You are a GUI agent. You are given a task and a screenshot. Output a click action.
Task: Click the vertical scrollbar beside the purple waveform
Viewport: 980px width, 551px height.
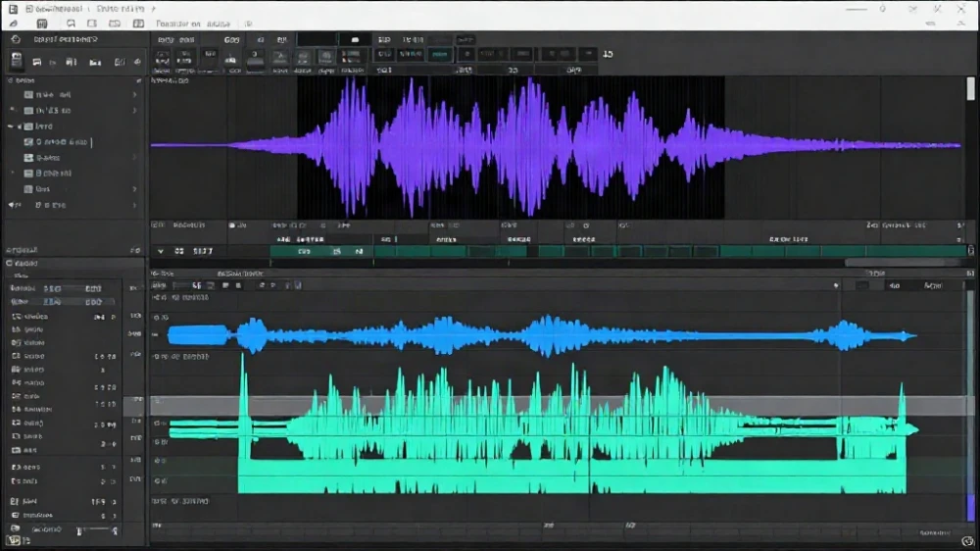970,89
